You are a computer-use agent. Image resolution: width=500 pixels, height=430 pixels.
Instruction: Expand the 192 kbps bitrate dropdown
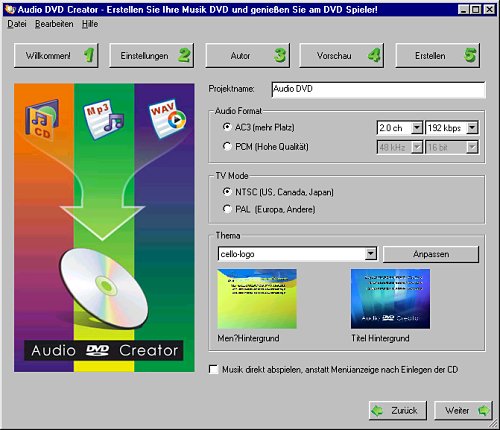pyautogui.click(x=472, y=128)
